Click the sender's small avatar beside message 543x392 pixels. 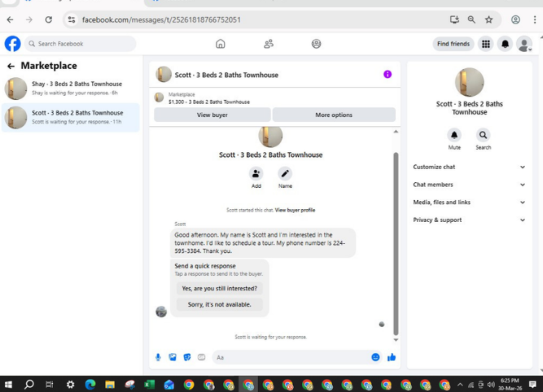click(161, 311)
